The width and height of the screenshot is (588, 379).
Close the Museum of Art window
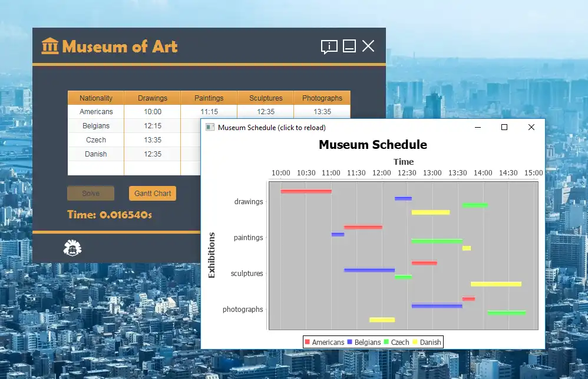[x=368, y=46]
